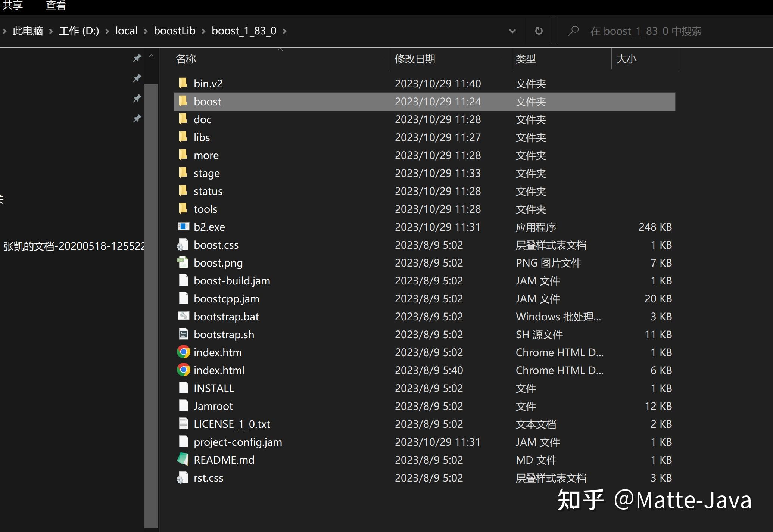Expand the chevron after boost_1_83_0 in path
Viewport: 773px width, 532px height.
pyautogui.click(x=285, y=31)
